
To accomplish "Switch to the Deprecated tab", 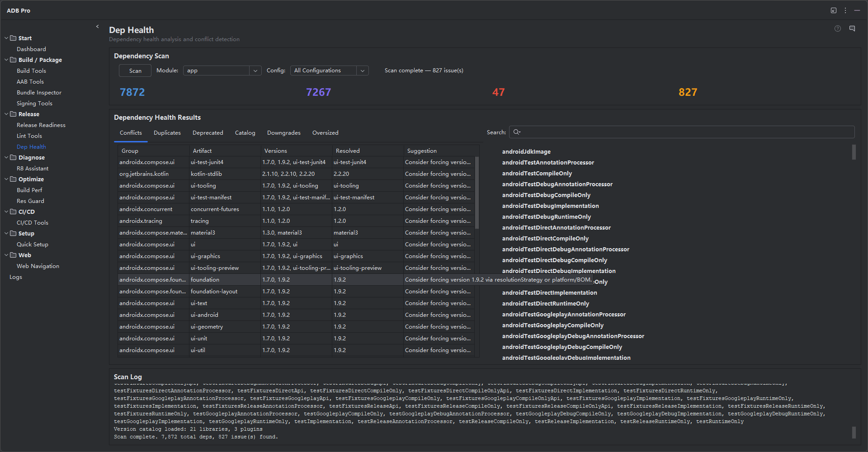I will [x=208, y=133].
